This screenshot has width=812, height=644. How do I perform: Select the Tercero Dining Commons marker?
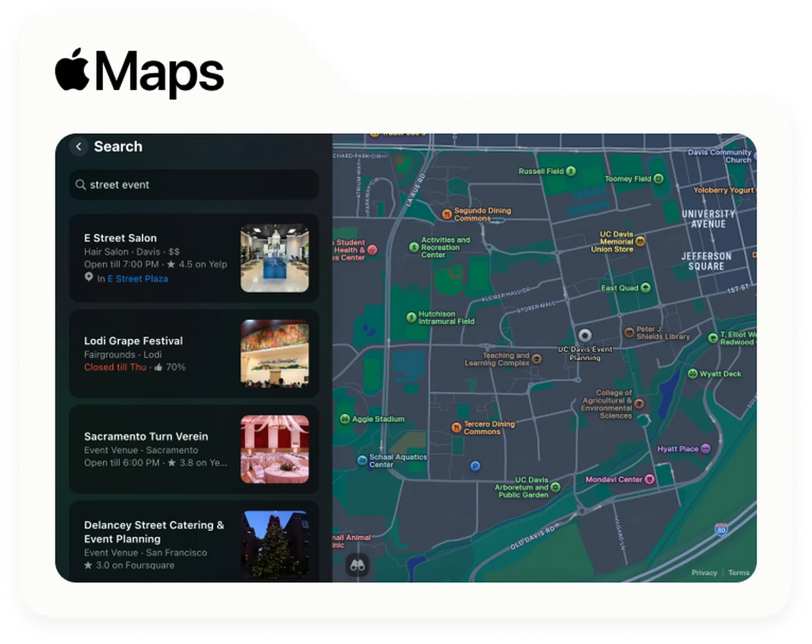(x=457, y=428)
